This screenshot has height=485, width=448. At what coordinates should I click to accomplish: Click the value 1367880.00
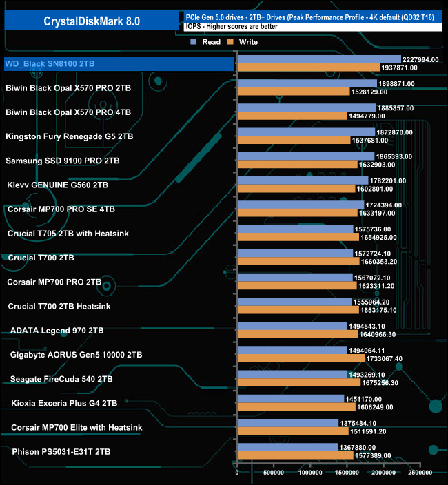[x=357, y=448]
